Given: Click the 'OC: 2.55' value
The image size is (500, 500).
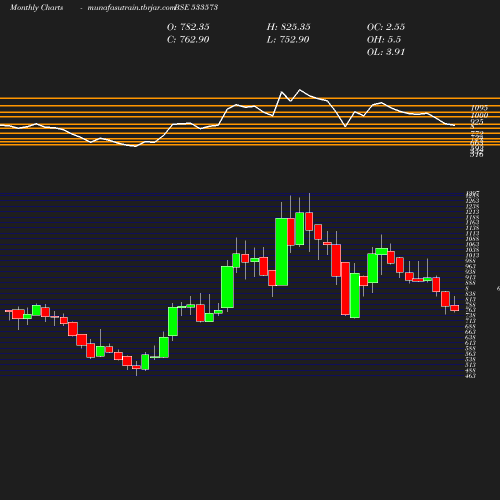Looking at the screenshot, I should click(386, 27).
